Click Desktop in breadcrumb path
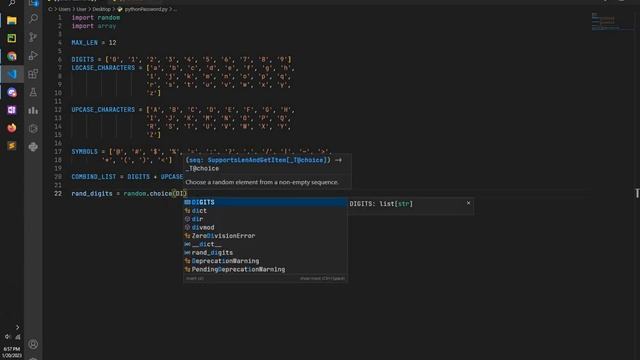The height and width of the screenshot is (360, 640). 101,9
